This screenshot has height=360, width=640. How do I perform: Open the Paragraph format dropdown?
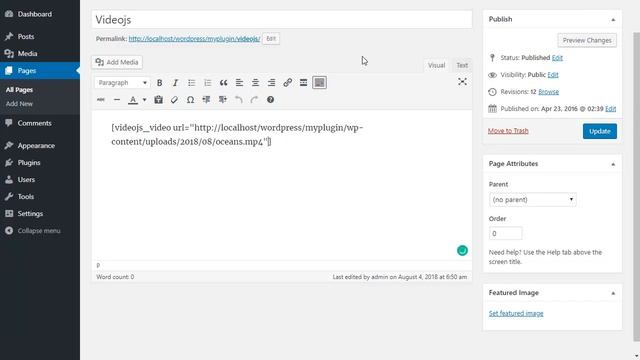point(122,83)
